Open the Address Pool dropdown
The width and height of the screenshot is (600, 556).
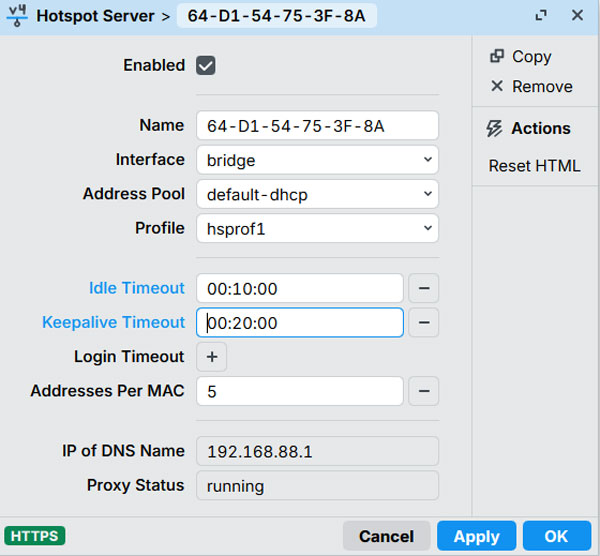(317, 194)
